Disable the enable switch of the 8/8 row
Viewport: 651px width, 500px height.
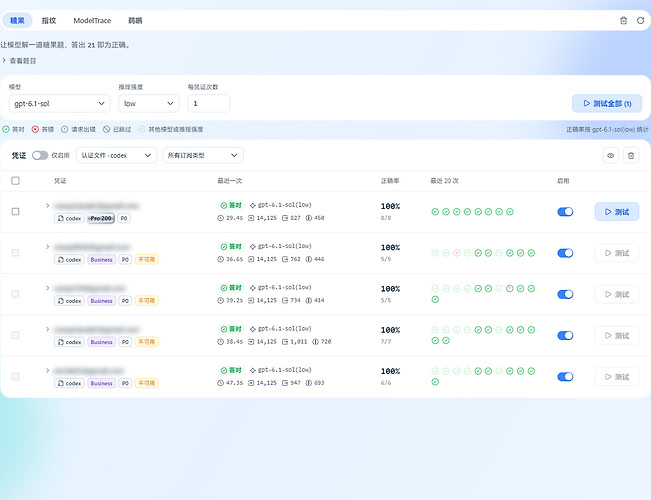[565, 212]
